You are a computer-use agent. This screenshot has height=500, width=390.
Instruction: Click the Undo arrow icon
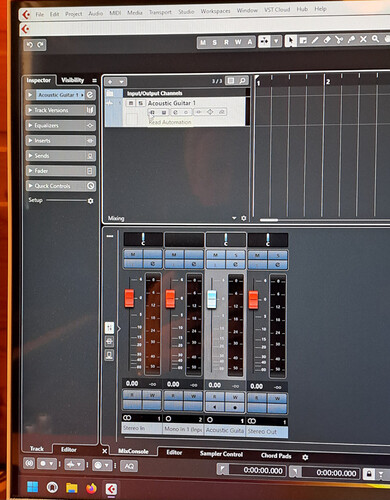(30, 45)
